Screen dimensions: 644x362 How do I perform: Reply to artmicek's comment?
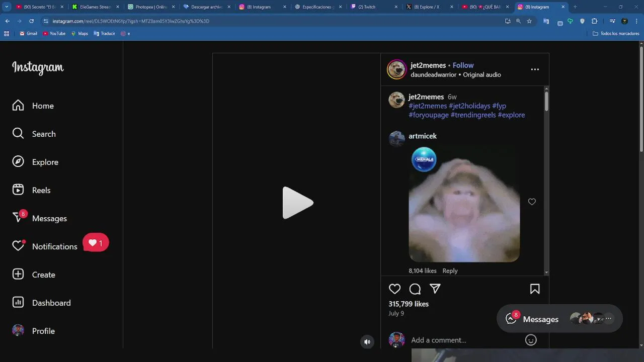tap(450, 270)
